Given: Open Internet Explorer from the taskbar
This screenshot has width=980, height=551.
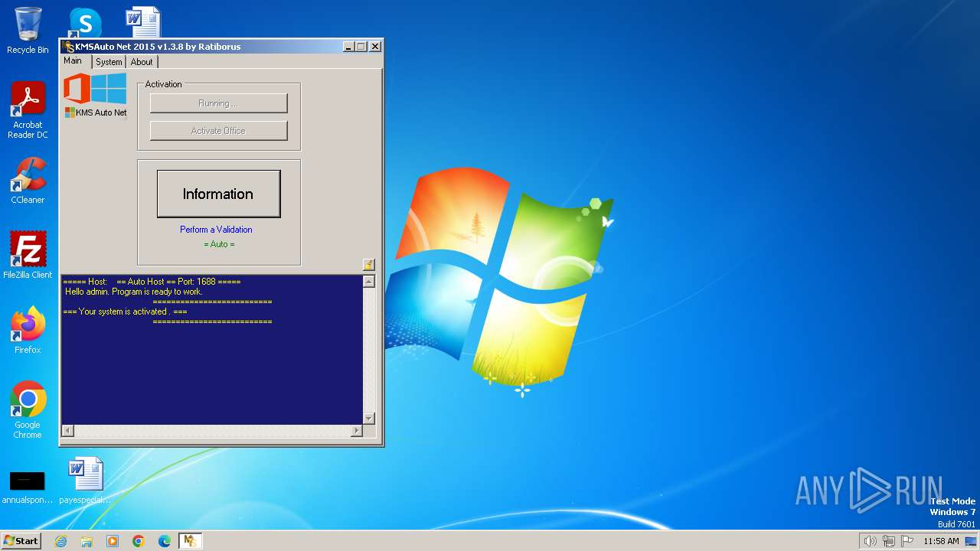Looking at the screenshot, I should (60, 541).
